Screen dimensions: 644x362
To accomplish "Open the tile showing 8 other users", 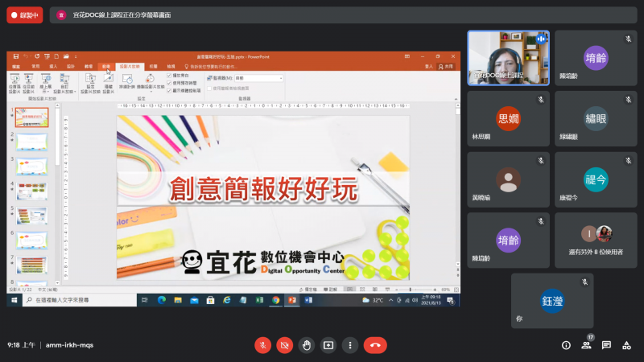I will pos(596,240).
